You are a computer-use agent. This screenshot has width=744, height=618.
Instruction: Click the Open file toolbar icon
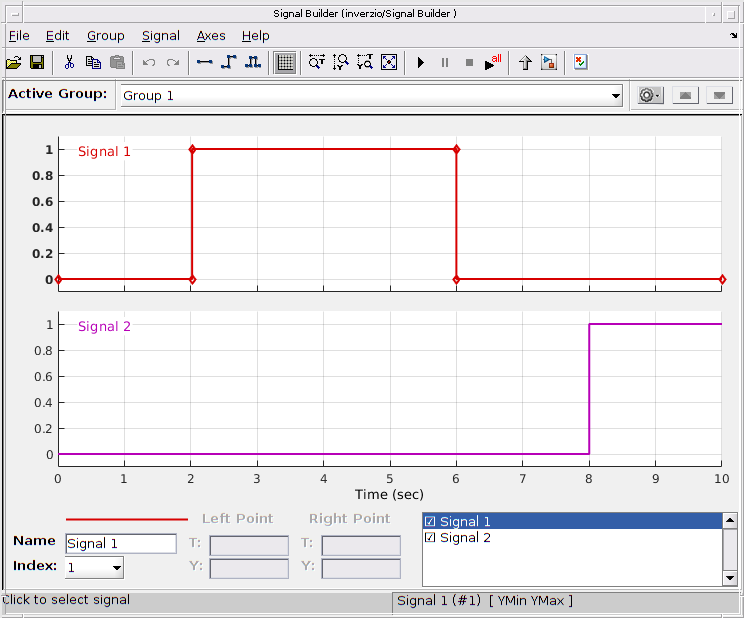click(x=14, y=63)
